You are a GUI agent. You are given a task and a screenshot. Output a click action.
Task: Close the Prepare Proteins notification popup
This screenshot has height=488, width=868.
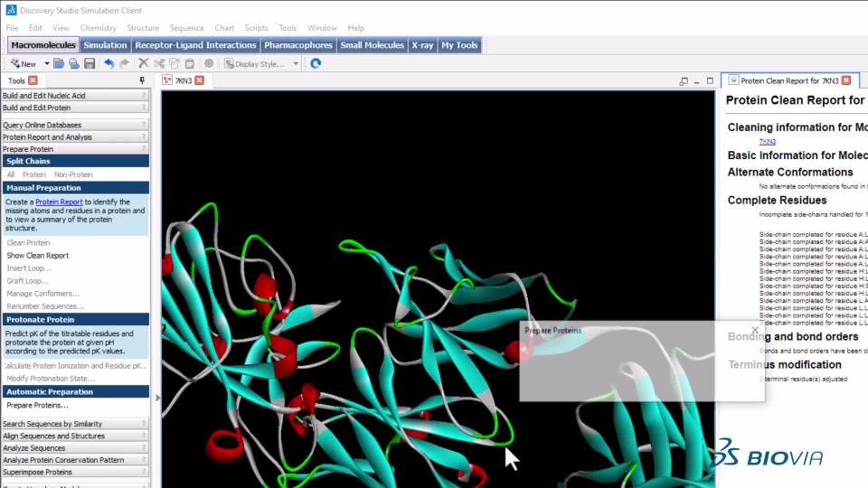755,330
